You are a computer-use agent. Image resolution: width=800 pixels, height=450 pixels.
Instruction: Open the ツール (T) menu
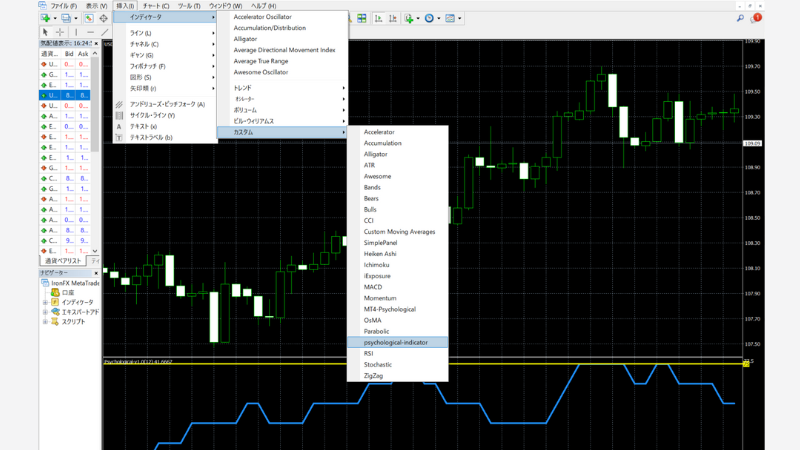click(x=189, y=6)
